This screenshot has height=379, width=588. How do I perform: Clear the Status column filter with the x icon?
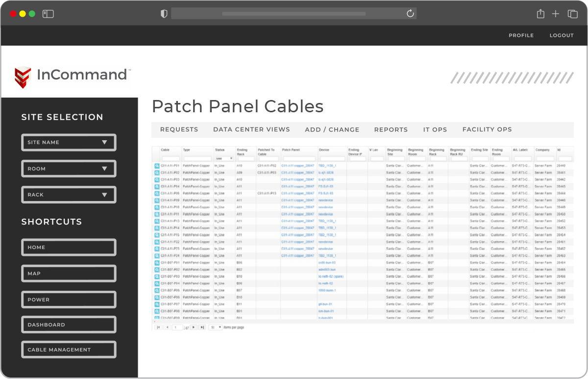[x=231, y=158]
